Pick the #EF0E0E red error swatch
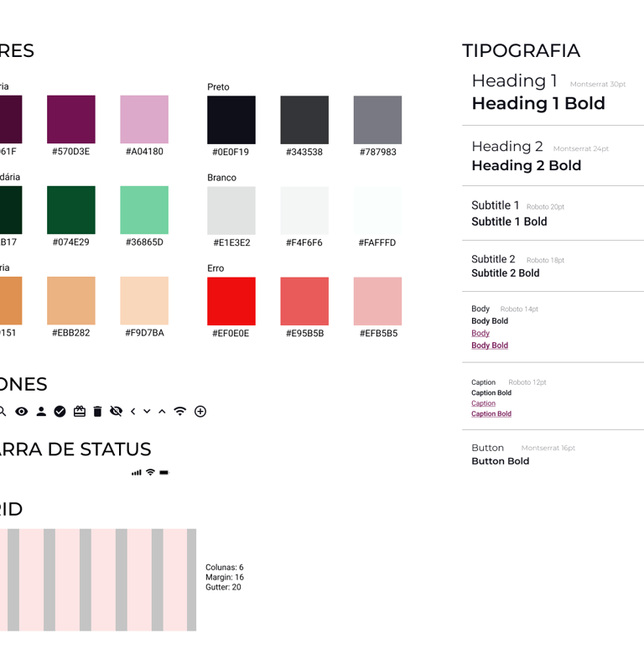 tap(231, 301)
